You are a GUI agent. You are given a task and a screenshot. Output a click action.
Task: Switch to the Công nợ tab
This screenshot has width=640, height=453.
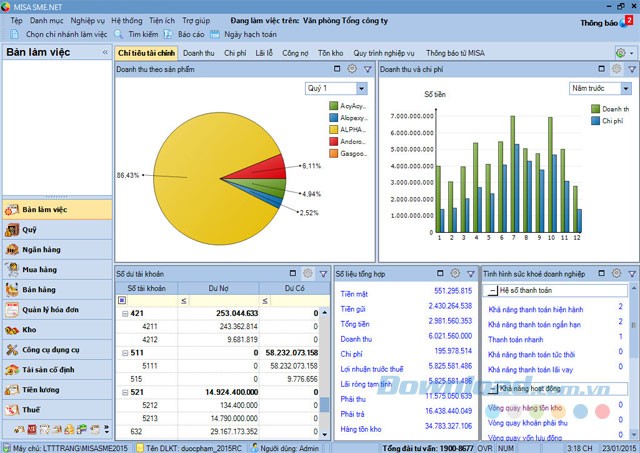tap(295, 52)
